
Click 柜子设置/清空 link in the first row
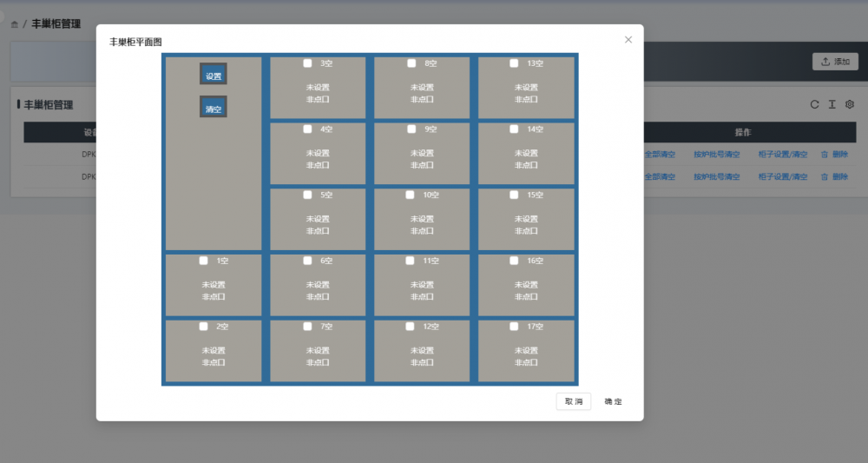pyautogui.click(x=782, y=155)
